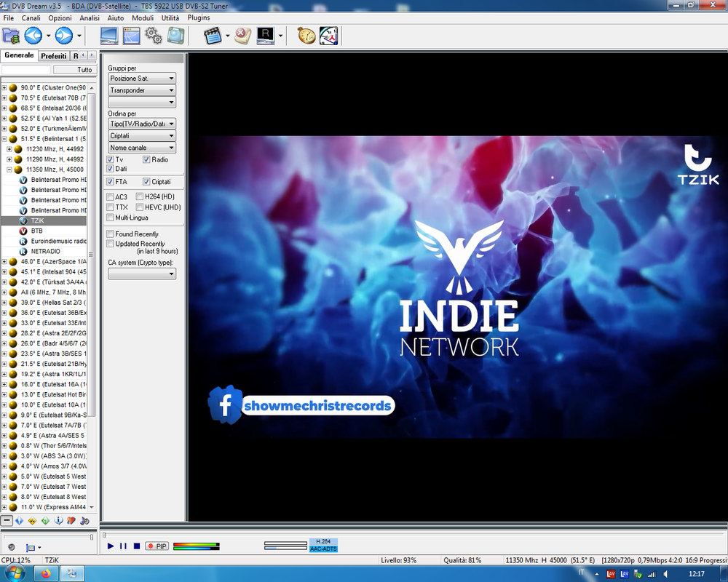This screenshot has height=582, width=728.
Task: Enable the TTX checkbox
Action: [110, 207]
